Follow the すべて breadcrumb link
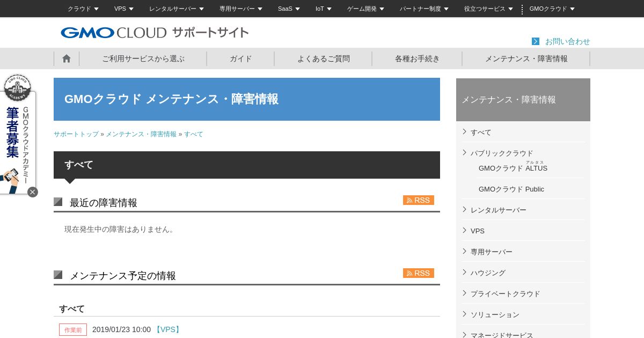 click(194, 134)
